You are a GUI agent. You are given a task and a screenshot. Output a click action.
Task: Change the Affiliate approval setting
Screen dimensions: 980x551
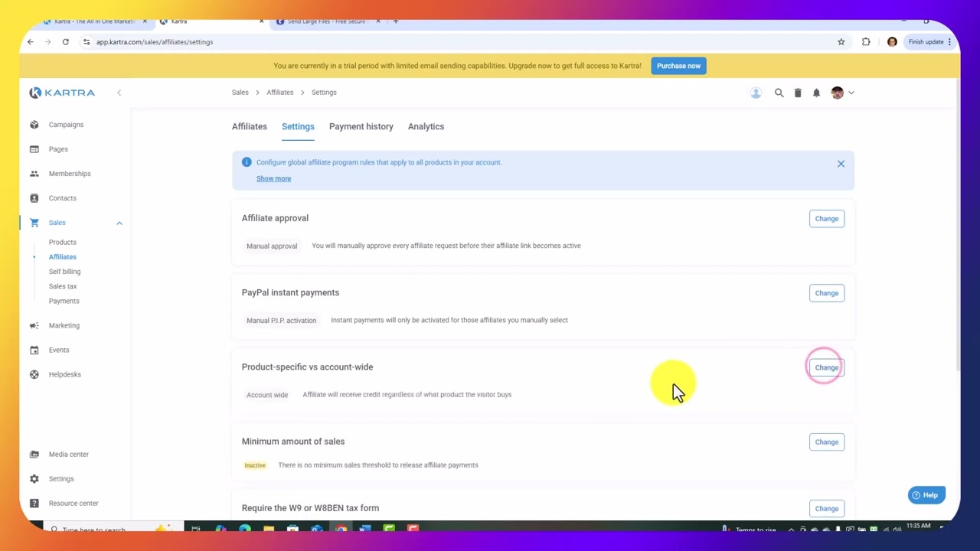pos(827,219)
